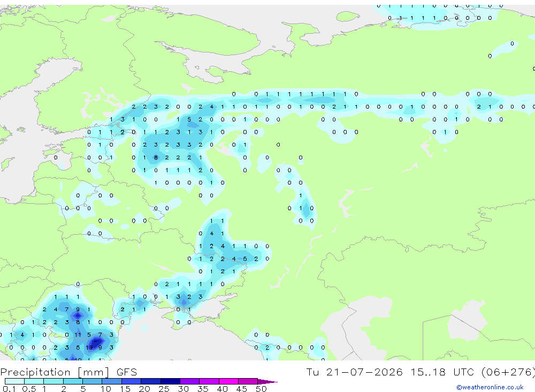Click the legend label '0.1'

click(x=9, y=389)
